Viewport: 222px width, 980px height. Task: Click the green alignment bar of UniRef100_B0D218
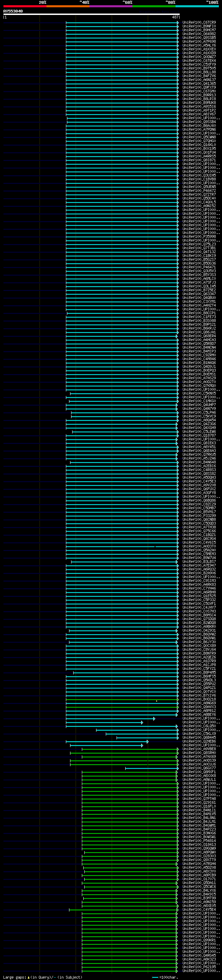[122, 699]
